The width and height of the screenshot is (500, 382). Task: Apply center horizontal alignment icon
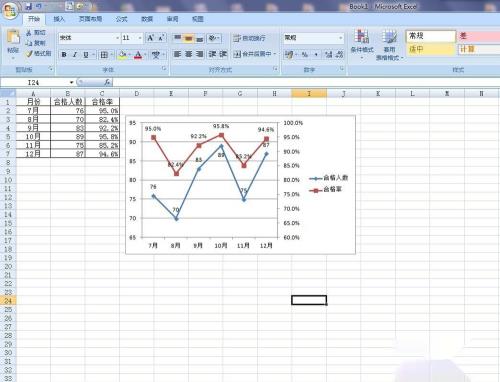(189, 54)
